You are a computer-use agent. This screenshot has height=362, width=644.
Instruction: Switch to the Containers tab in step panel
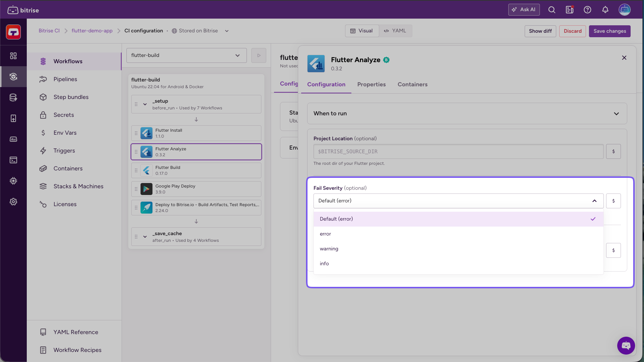[413, 84]
